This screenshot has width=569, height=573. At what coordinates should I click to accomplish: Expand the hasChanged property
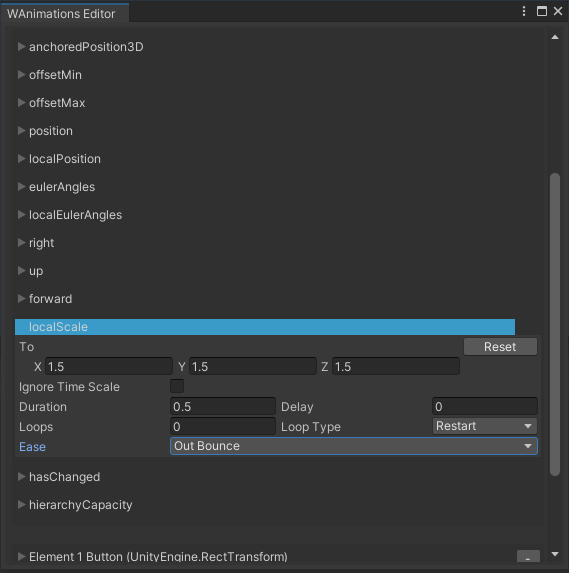point(21,477)
